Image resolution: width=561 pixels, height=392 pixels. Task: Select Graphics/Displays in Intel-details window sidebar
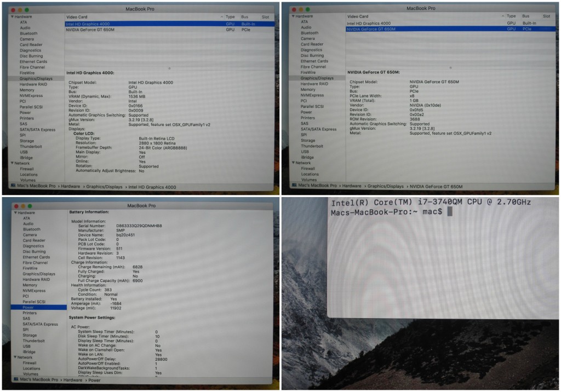[x=36, y=78]
